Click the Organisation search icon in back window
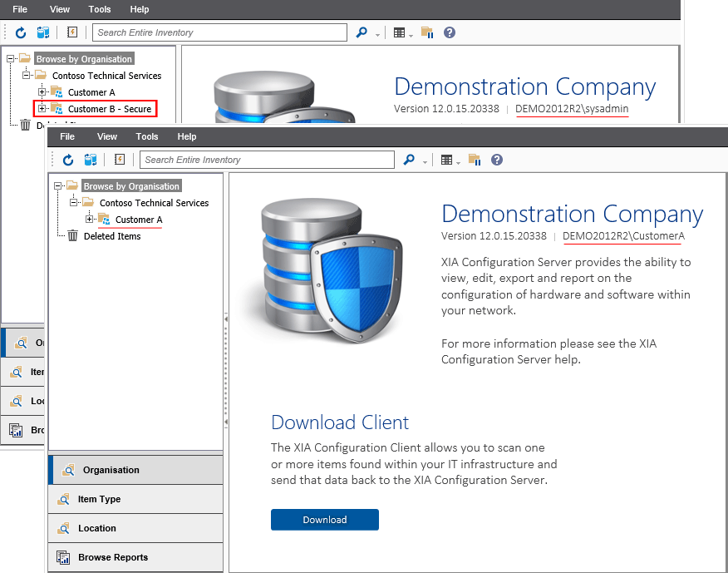This screenshot has height=573, width=728. [21, 343]
